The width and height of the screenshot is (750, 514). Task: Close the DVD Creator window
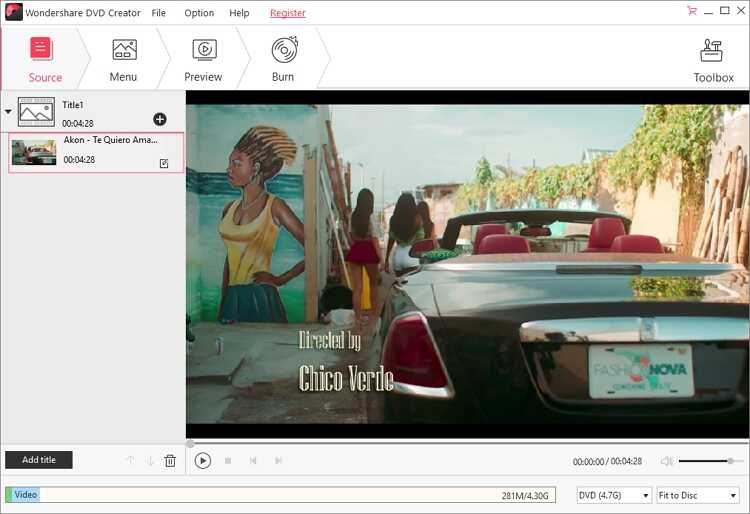click(740, 11)
